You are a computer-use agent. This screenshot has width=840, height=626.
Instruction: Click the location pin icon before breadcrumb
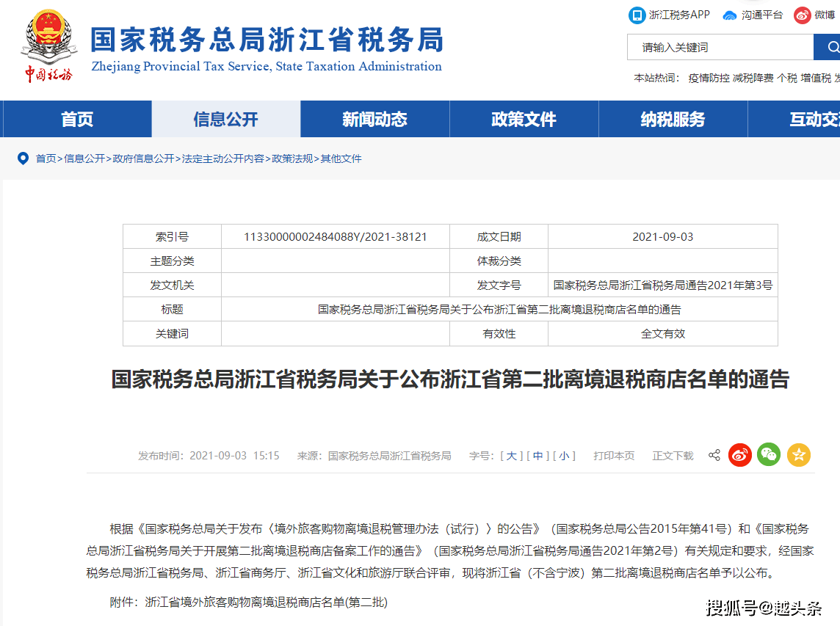23,159
